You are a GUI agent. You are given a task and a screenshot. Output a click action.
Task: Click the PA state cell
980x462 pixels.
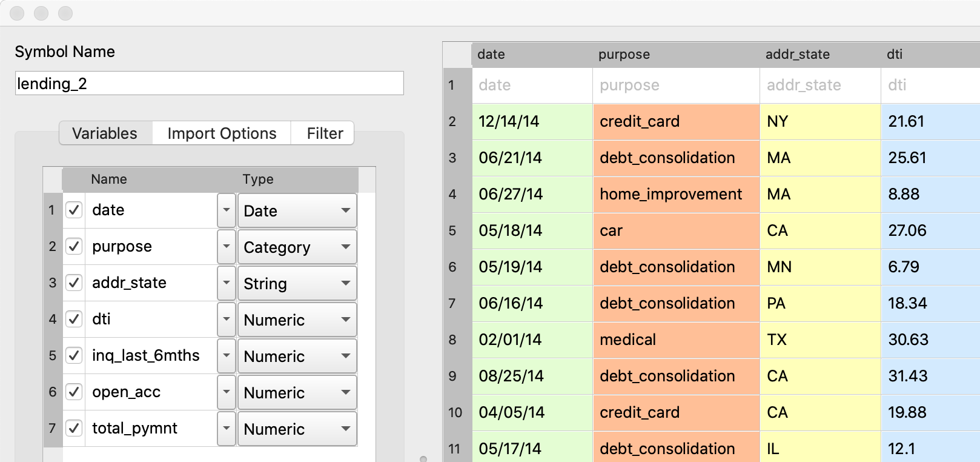click(x=820, y=303)
